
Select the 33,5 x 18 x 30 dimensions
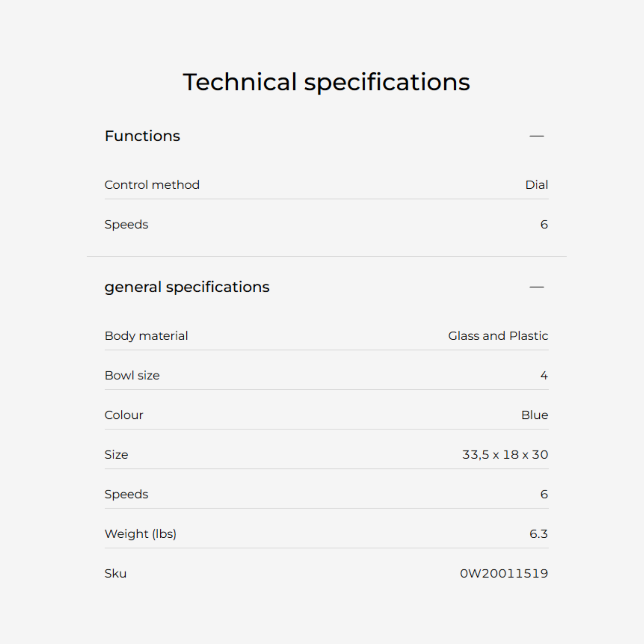coord(505,455)
